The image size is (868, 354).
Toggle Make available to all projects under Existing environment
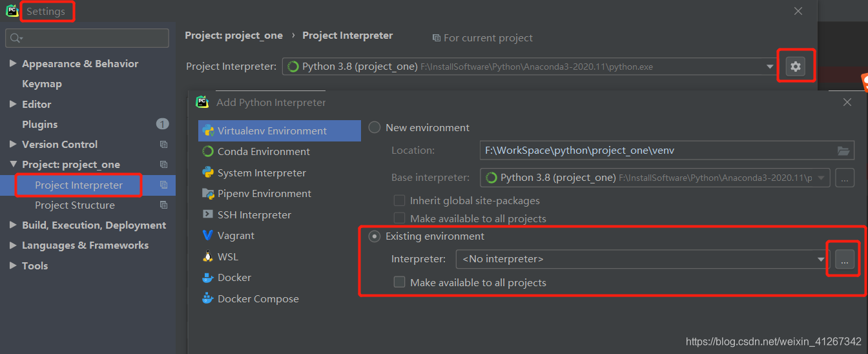(400, 282)
